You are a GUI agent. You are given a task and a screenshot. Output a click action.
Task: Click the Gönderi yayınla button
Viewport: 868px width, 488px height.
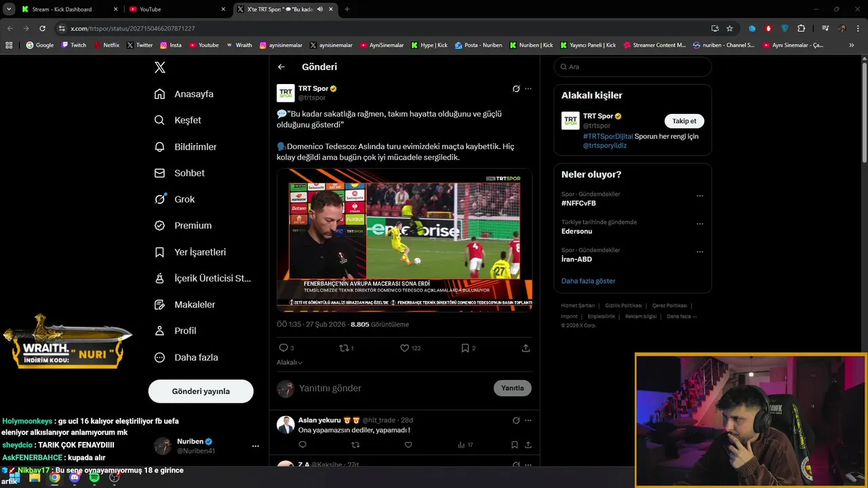point(201,391)
